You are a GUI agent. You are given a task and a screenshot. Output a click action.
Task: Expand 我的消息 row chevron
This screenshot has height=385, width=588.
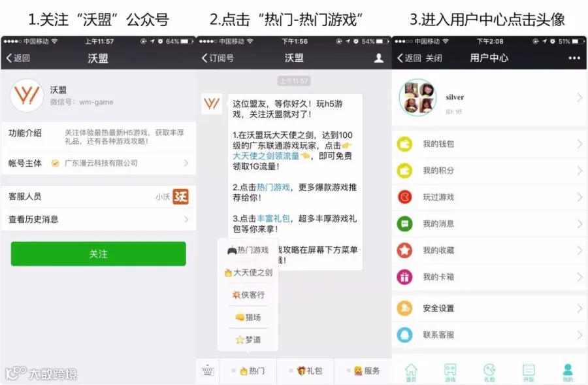click(580, 224)
